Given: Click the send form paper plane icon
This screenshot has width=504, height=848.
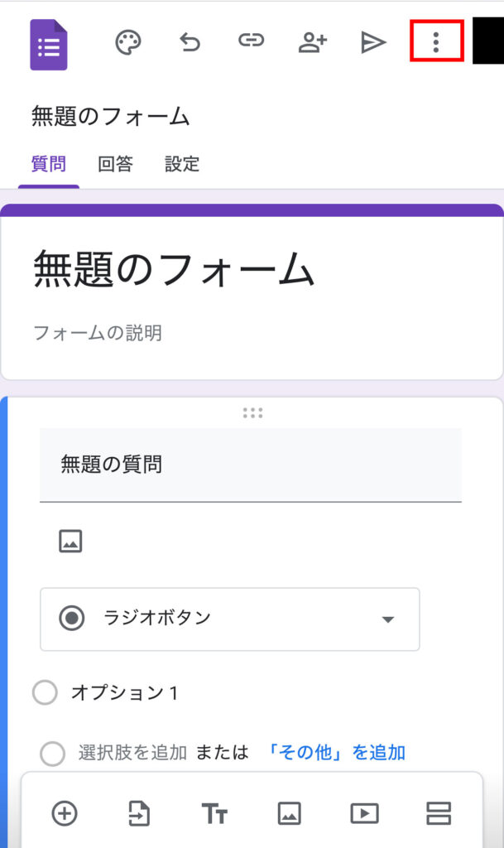Looking at the screenshot, I should tap(373, 43).
